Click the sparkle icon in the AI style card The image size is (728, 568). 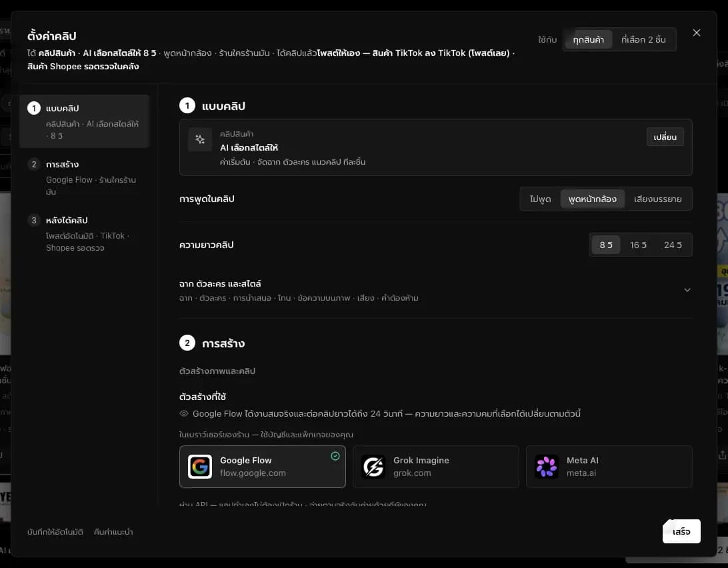[x=200, y=139]
